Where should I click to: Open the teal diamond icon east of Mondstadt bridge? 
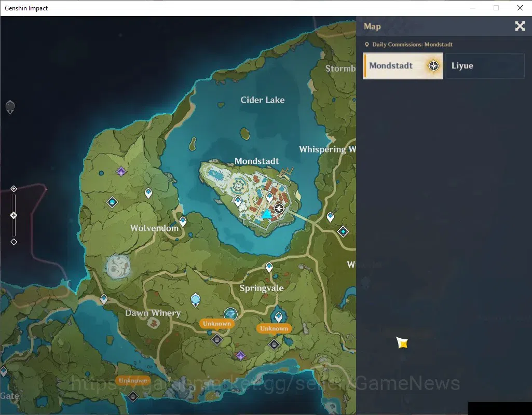tap(343, 231)
